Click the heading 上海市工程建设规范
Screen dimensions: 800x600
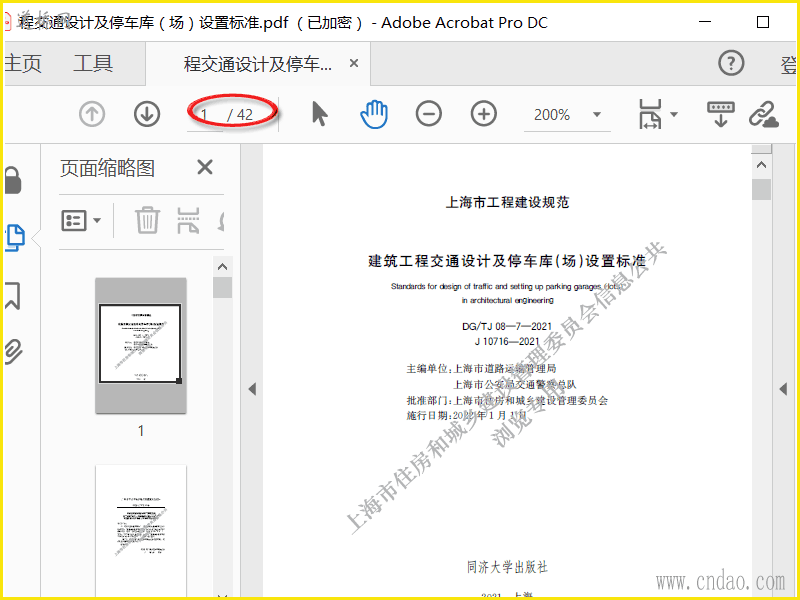click(x=507, y=203)
